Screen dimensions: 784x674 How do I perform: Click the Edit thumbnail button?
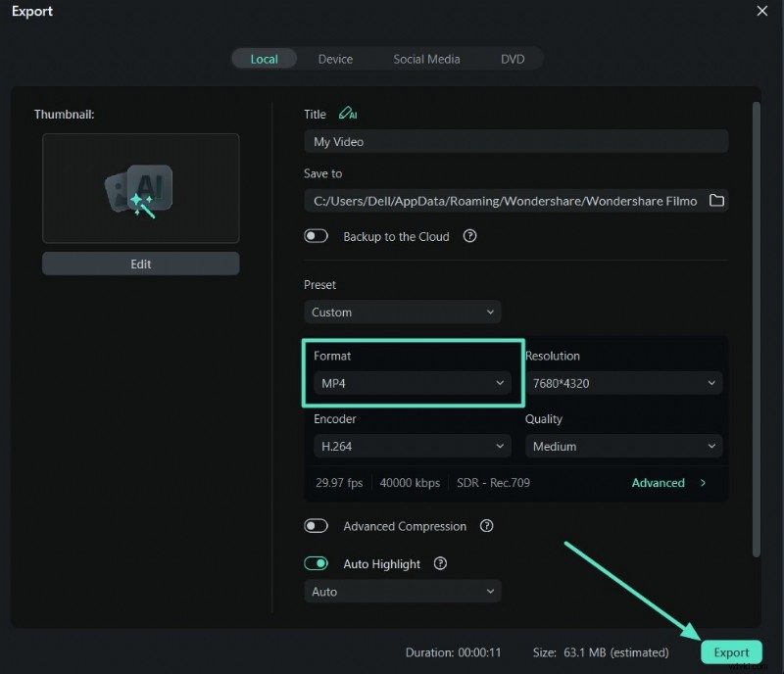[140, 264]
